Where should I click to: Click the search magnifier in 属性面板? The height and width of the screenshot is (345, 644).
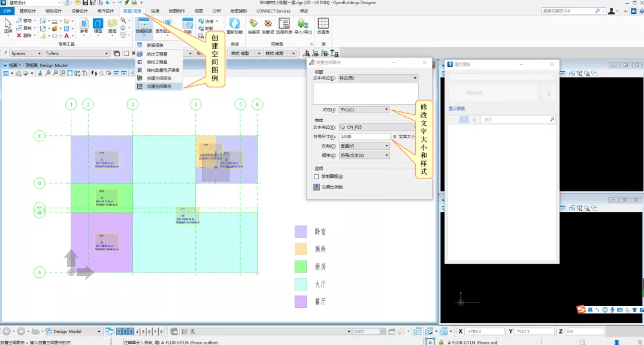[x=552, y=120]
